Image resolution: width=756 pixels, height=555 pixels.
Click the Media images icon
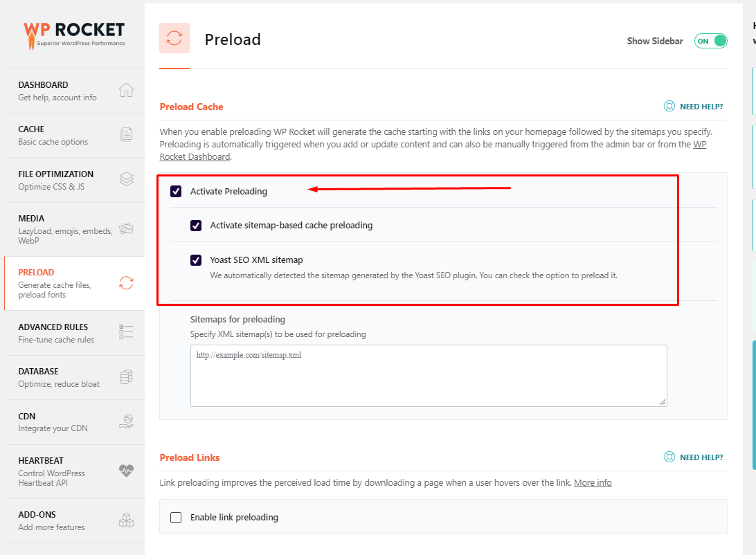[x=126, y=229]
